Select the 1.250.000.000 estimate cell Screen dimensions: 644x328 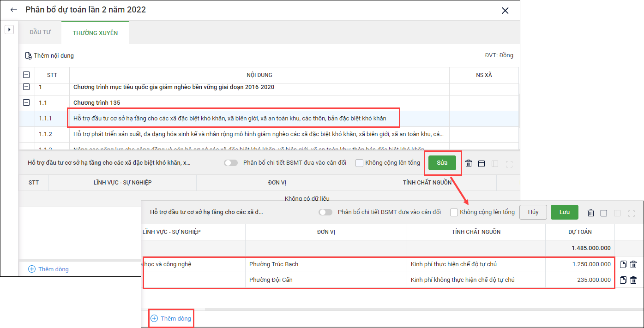click(580, 264)
